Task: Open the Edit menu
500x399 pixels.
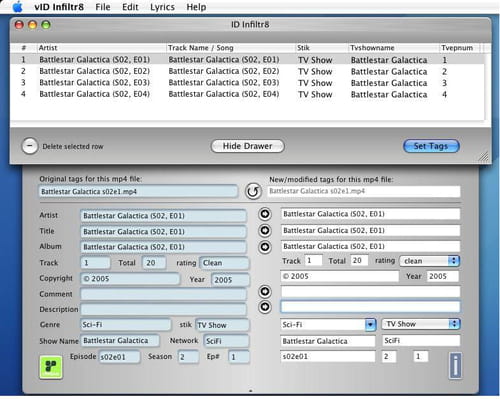Action: (x=130, y=7)
